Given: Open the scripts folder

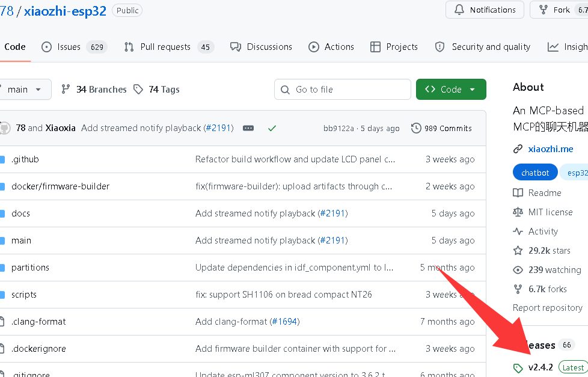Looking at the screenshot, I should coord(24,295).
